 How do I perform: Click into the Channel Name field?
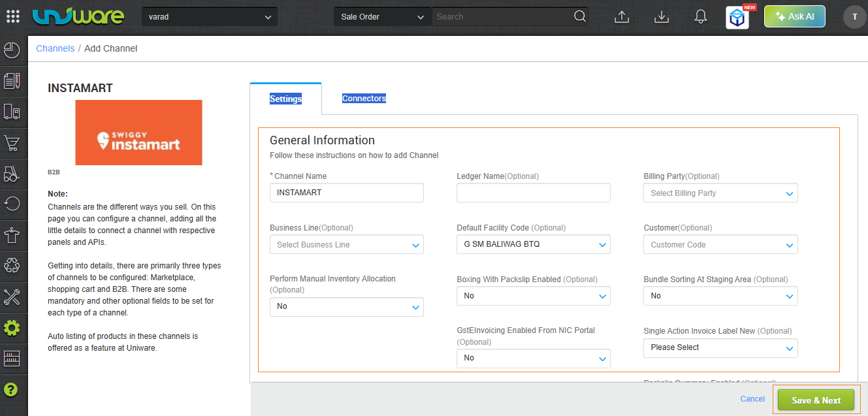pos(347,193)
